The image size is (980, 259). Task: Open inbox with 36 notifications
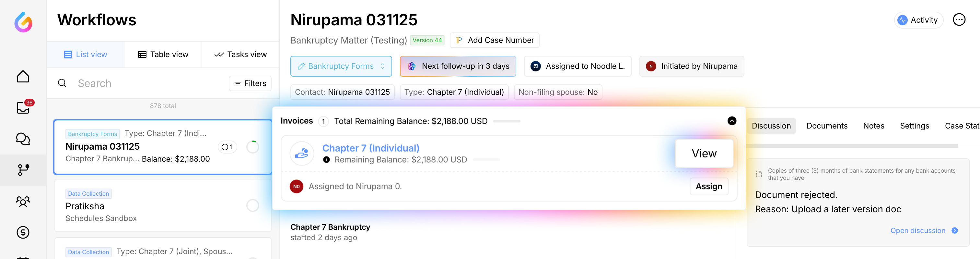click(23, 108)
